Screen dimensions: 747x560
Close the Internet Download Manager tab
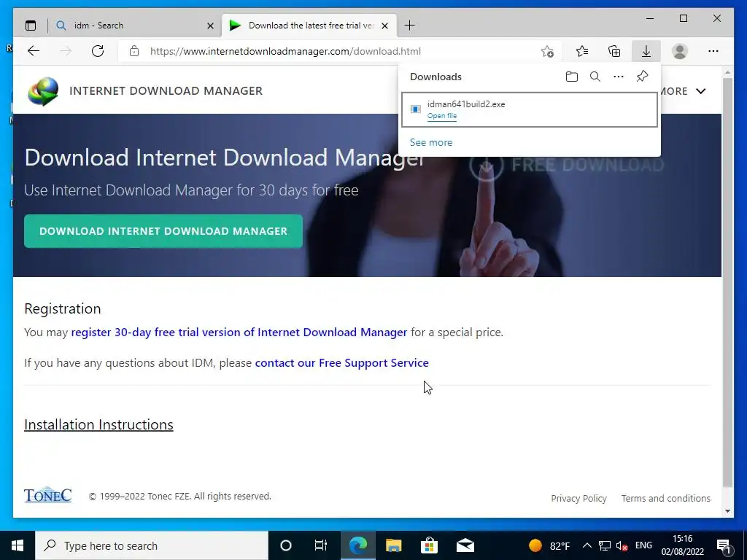(x=385, y=26)
